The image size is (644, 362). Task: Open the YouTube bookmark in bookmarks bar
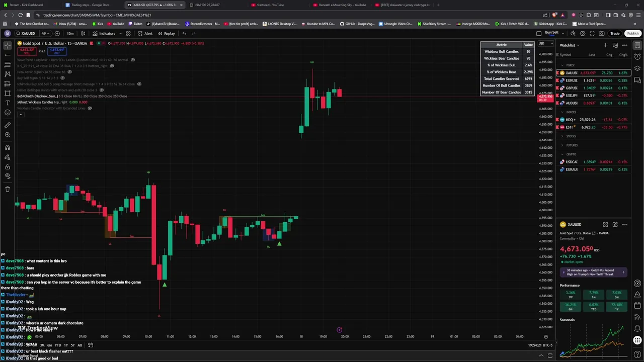(x=115, y=24)
